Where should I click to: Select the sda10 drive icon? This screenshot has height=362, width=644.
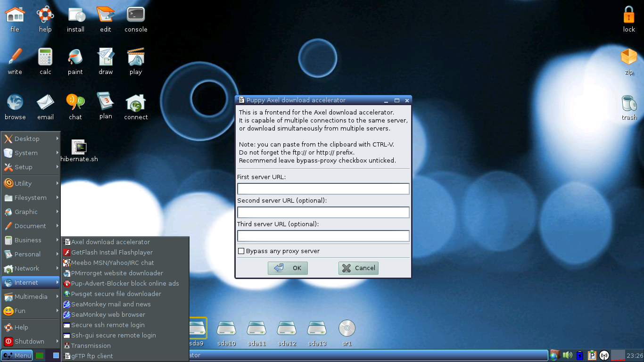(x=226, y=329)
